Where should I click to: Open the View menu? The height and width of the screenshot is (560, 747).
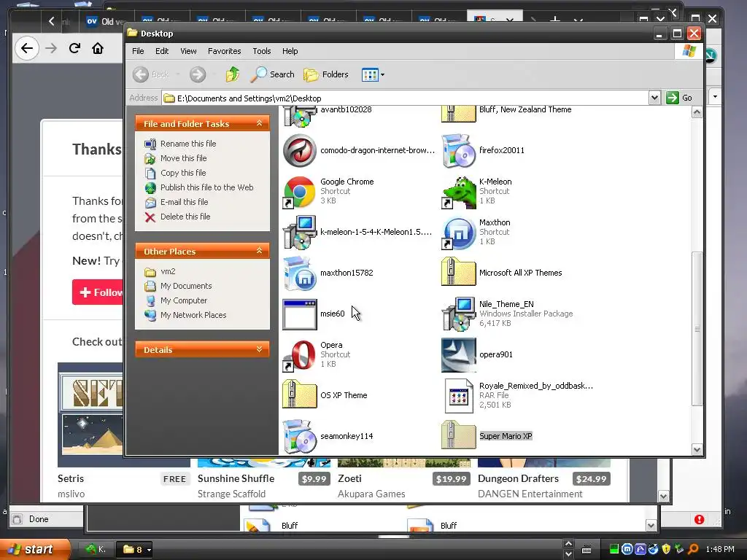(188, 51)
